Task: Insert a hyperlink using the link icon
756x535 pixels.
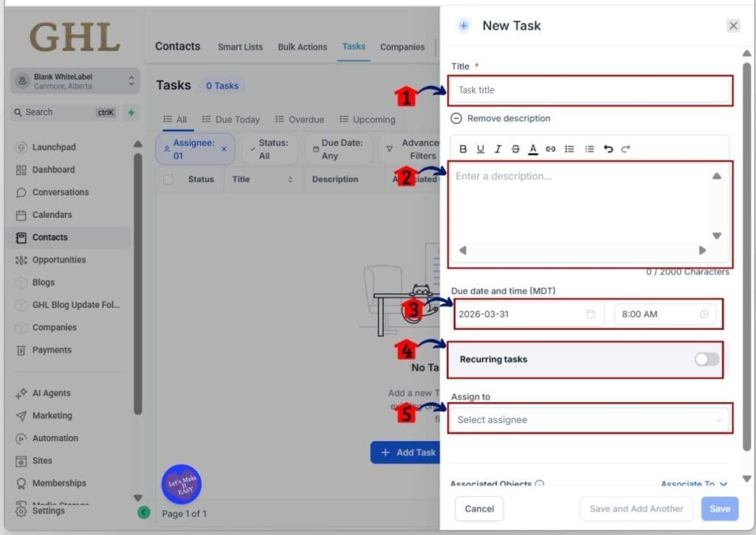Action: 551,148
